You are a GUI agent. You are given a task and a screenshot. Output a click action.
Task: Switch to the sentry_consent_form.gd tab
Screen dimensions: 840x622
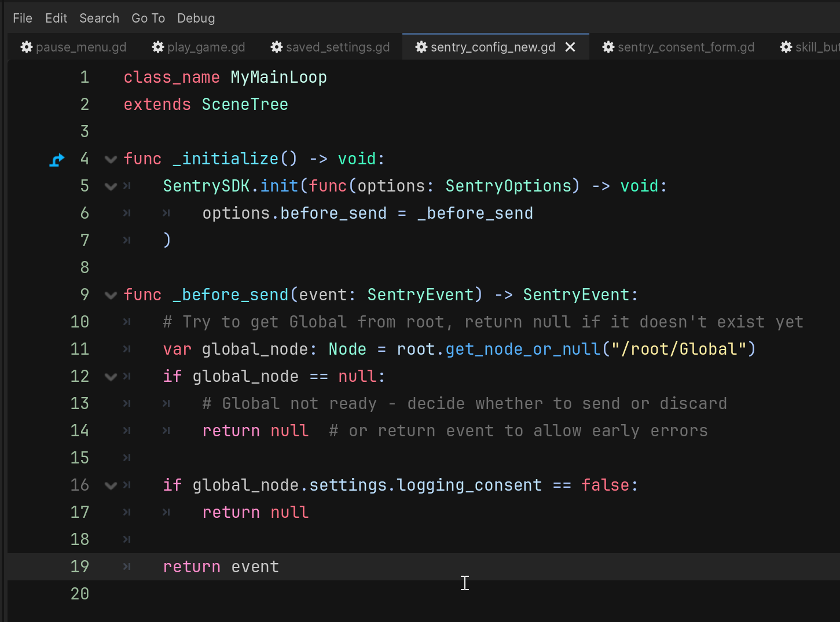click(x=685, y=47)
